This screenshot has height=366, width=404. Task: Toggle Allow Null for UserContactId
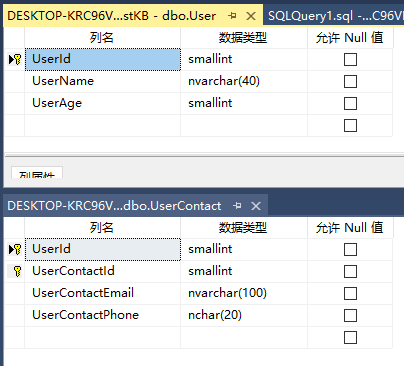(x=350, y=272)
